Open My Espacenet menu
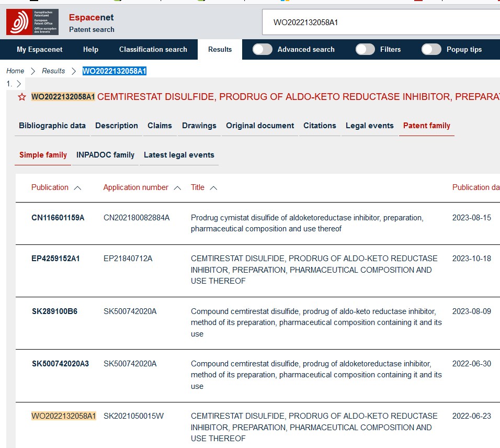This screenshot has width=500, height=448. pos(39,49)
